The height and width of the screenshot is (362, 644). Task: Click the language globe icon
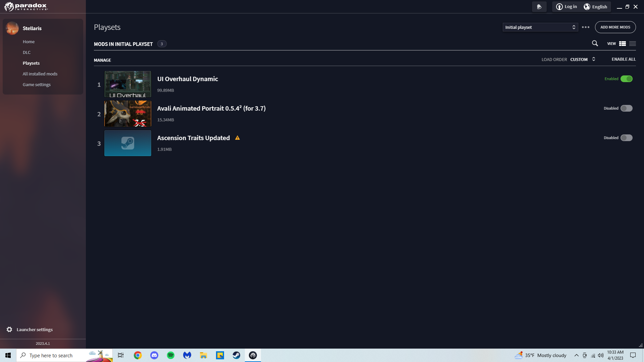pyautogui.click(x=587, y=7)
